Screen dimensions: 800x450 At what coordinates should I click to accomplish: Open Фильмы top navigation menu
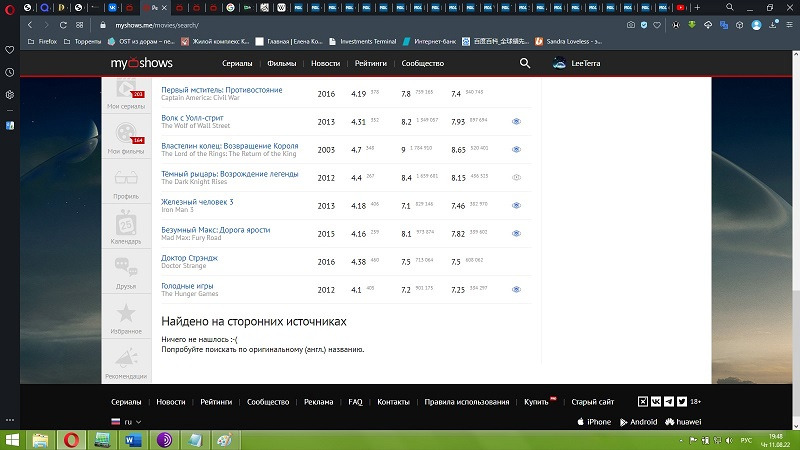(282, 63)
